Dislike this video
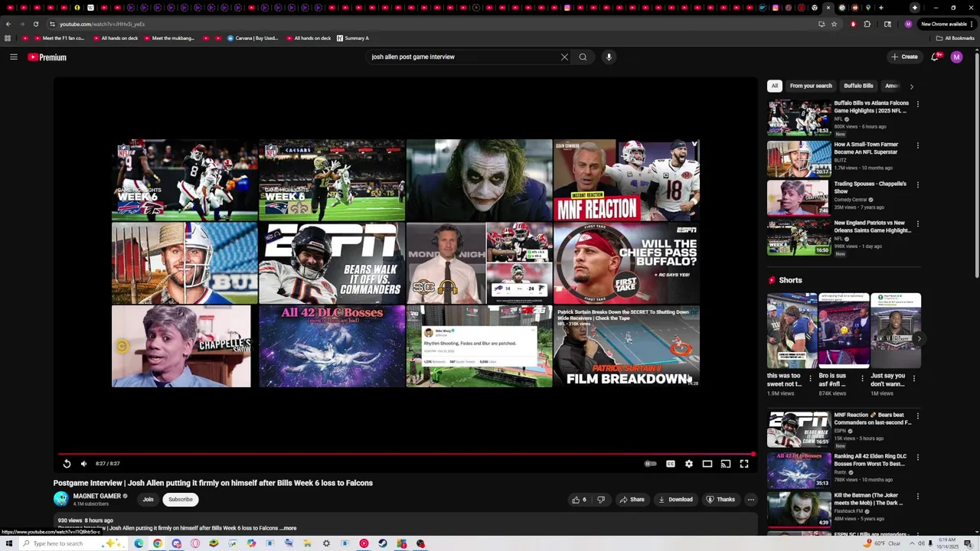 click(x=601, y=500)
